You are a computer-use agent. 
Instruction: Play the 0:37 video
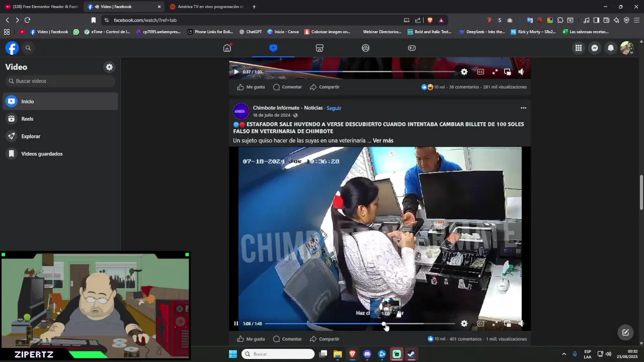pos(236,72)
